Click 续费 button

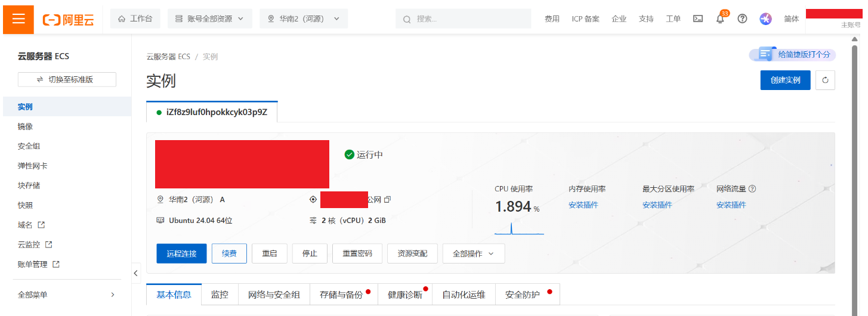[x=229, y=253]
